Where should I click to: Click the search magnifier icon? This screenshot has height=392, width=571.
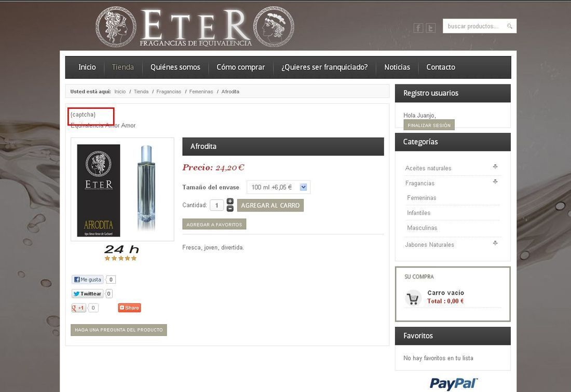[509, 26]
